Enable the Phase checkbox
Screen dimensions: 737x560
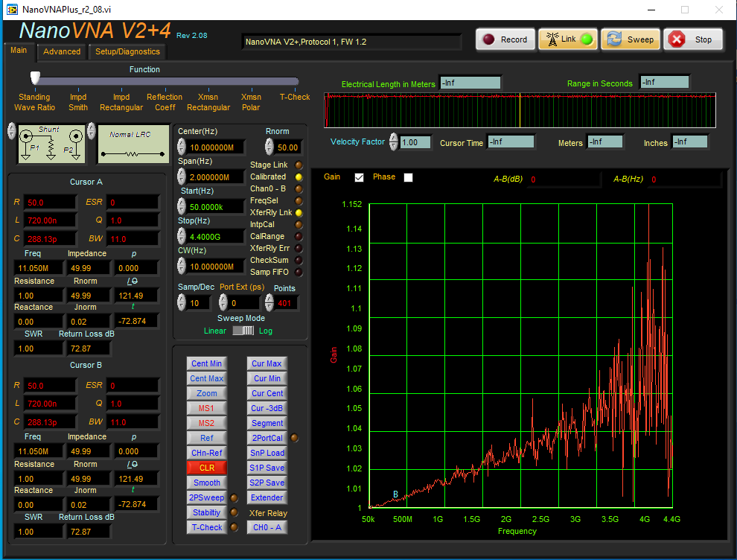pyautogui.click(x=409, y=177)
